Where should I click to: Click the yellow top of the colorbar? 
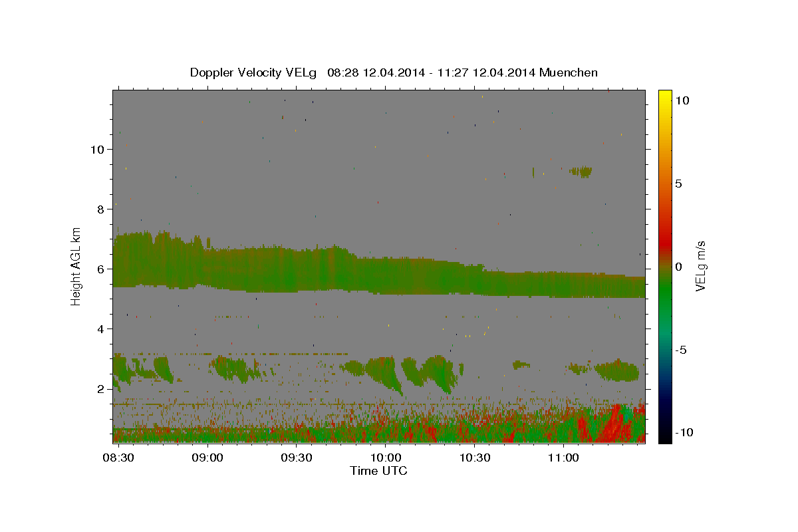click(664, 96)
